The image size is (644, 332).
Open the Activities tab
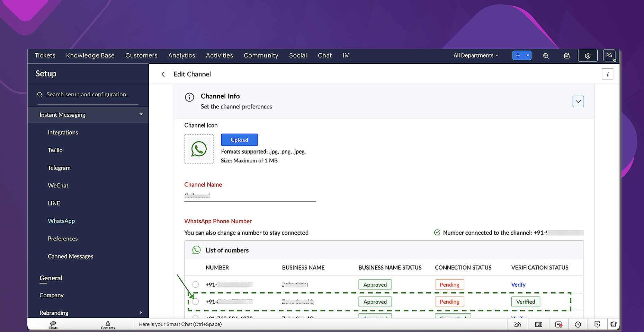220,55
